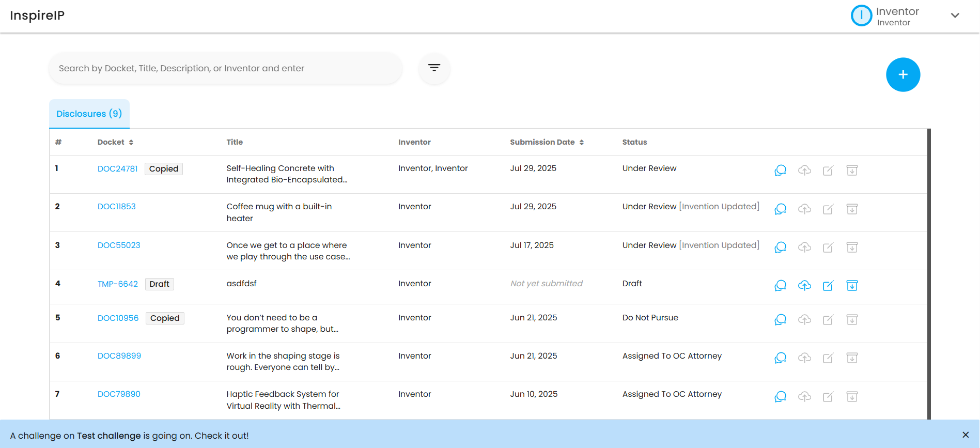The width and height of the screenshot is (980, 448).
Task: Click the table's vertical scrollbar
Action: [x=928, y=274]
